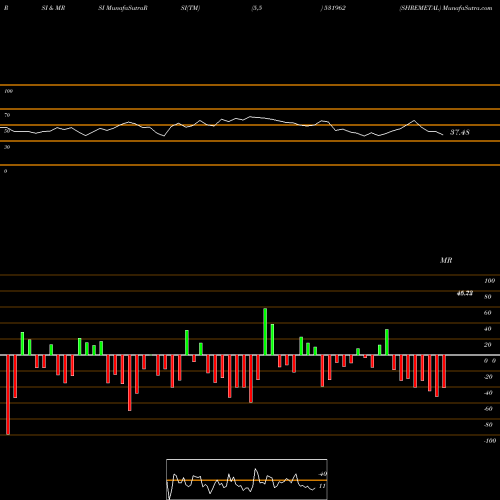The height and width of the screenshot is (500, 500).
Task: Click the 11 value in mini chart
Action: pyautogui.click(x=322, y=486)
